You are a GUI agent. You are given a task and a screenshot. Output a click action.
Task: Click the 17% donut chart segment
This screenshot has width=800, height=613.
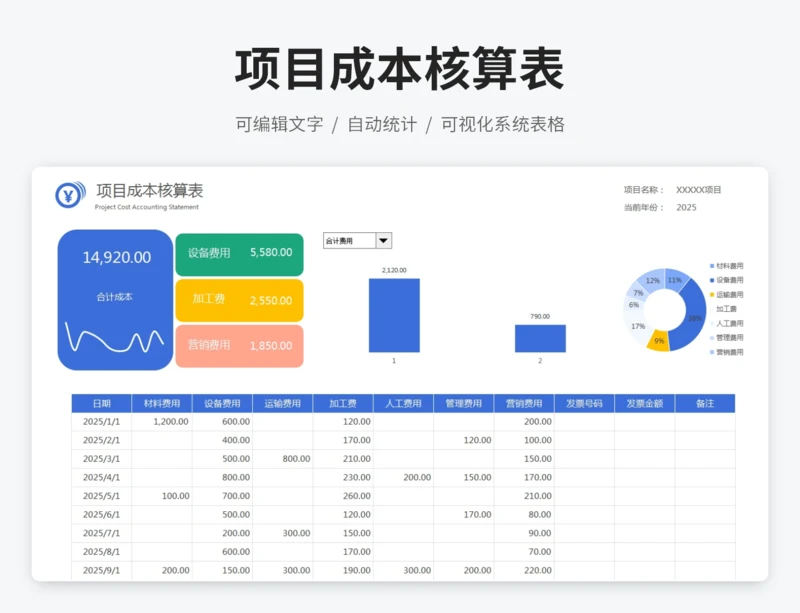636,327
